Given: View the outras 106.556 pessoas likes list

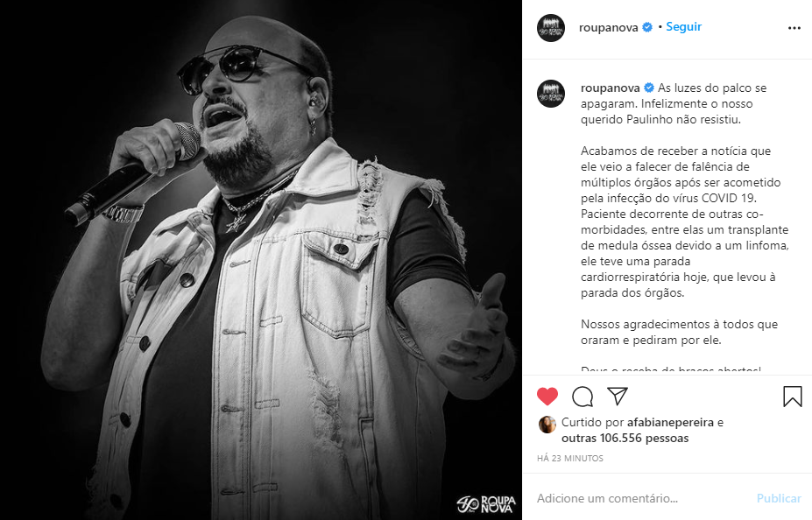Looking at the screenshot, I should point(625,439).
